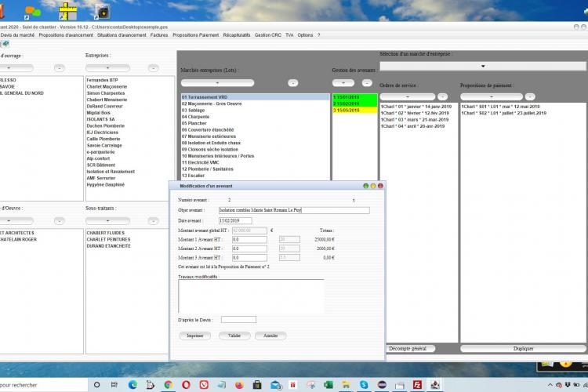Add a Proposition de paiement with the plus button
Image resolution: width=588 pixels, height=392 pixels.
(x=492, y=96)
